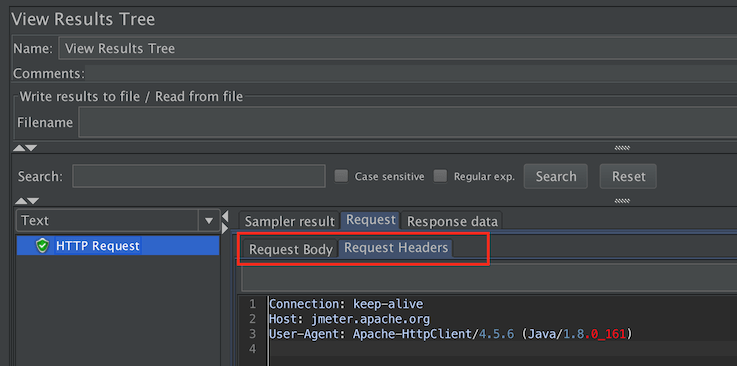Click the right-pointing arrow on the vertical splitter
The image size is (737, 366).
point(225,229)
